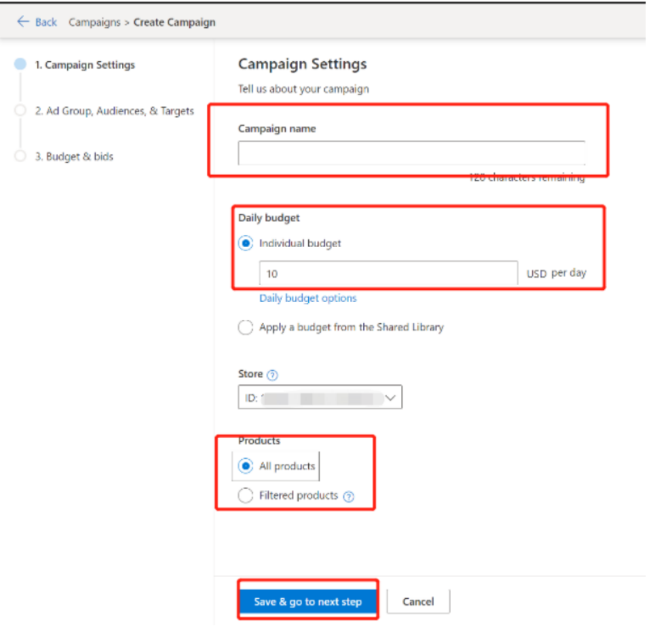Image resolution: width=672 pixels, height=626 pixels.
Task: Click the step 3 progress circle
Action: (20, 155)
